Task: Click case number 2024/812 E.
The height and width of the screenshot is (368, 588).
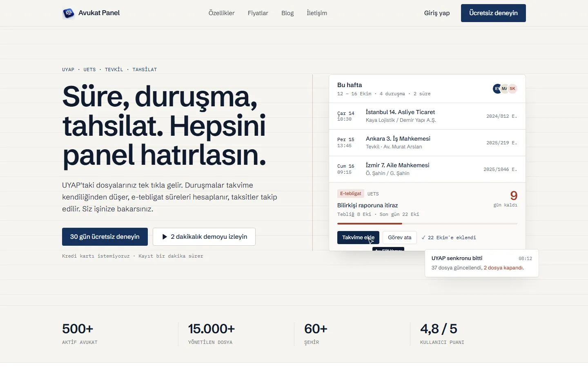Action: pyautogui.click(x=501, y=116)
